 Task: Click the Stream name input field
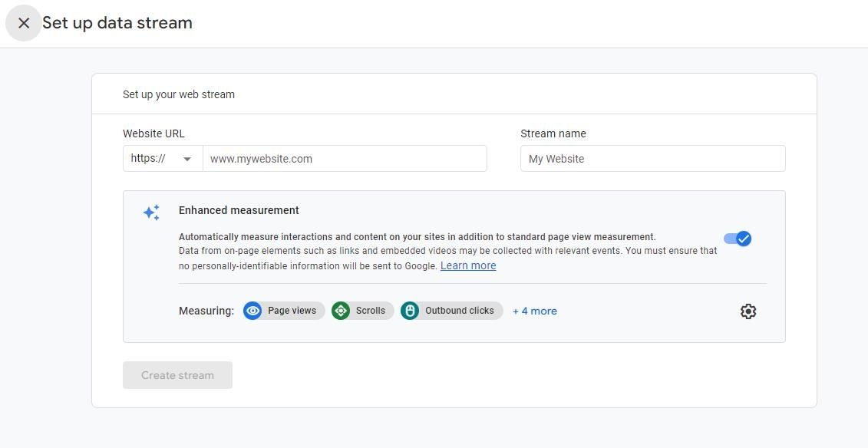(652, 158)
